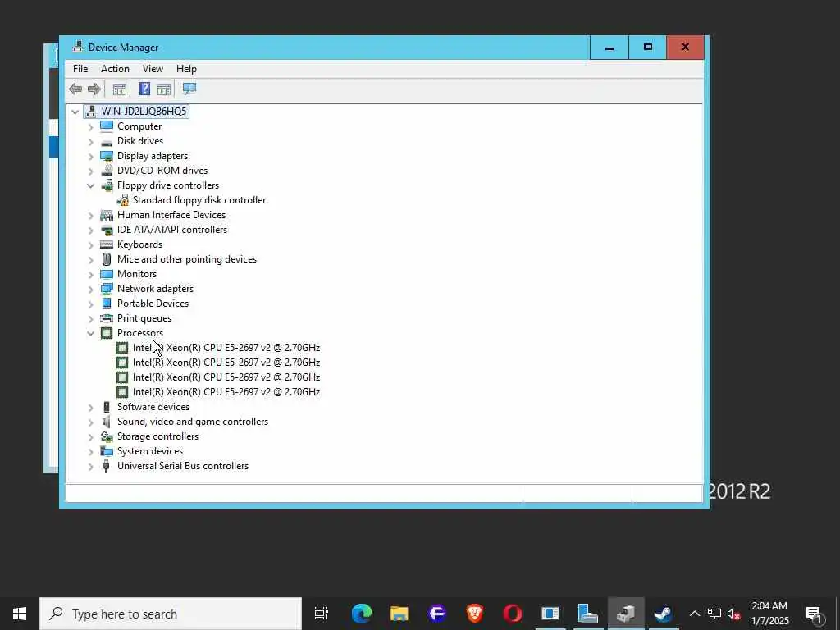Expand the Display adapters category
The image size is (840, 630).
[x=90, y=157]
